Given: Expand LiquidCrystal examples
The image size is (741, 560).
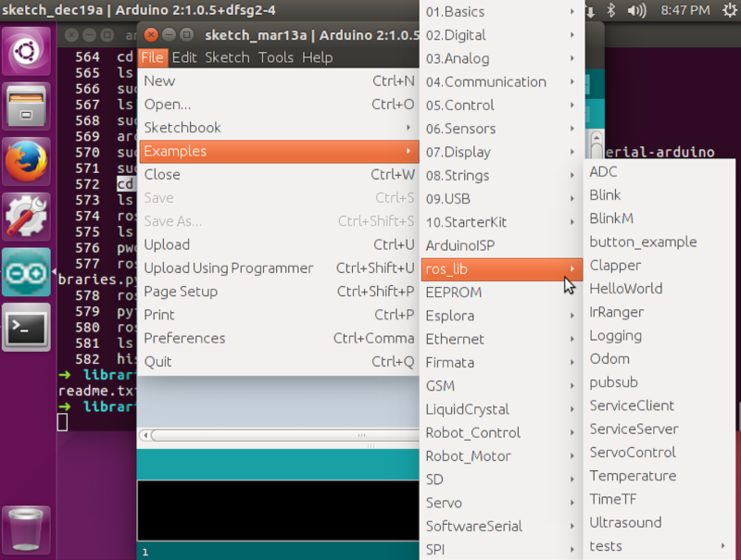Looking at the screenshot, I should click(501, 409).
